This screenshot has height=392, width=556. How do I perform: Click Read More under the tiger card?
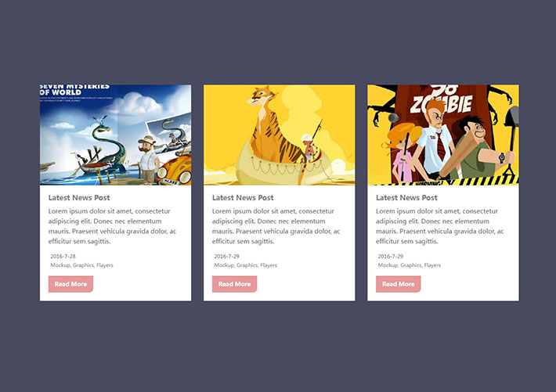(234, 284)
